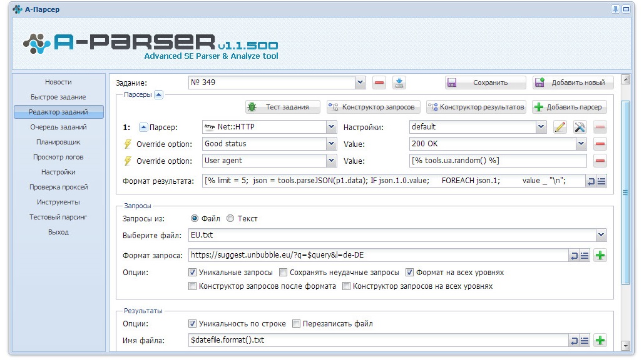Click Выход in sidebar
This screenshot has width=644, height=362.
(x=58, y=232)
